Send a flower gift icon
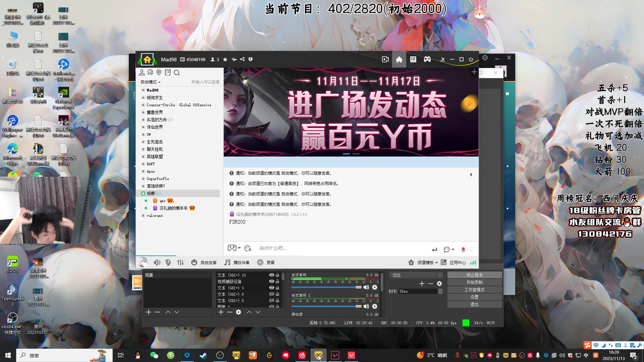 pos(463,249)
